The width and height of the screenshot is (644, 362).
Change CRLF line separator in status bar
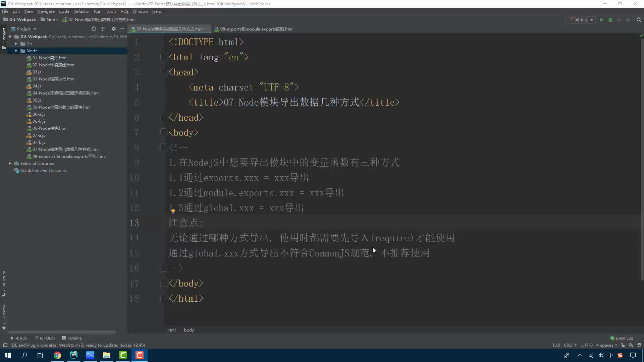coord(570,345)
